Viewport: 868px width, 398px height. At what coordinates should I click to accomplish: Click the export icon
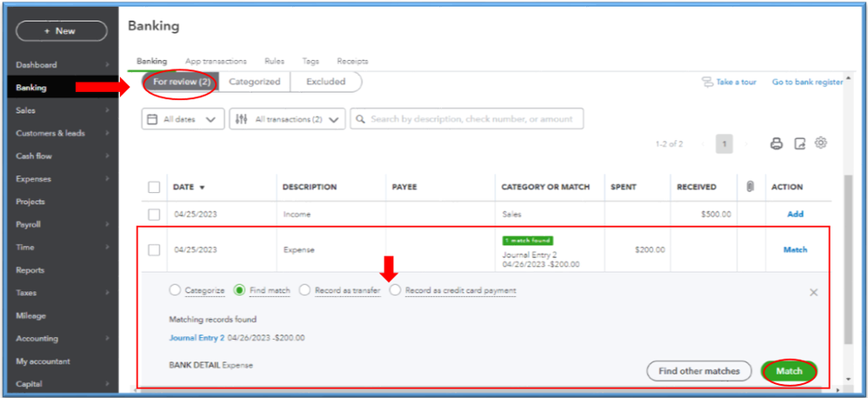pos(799,143)
